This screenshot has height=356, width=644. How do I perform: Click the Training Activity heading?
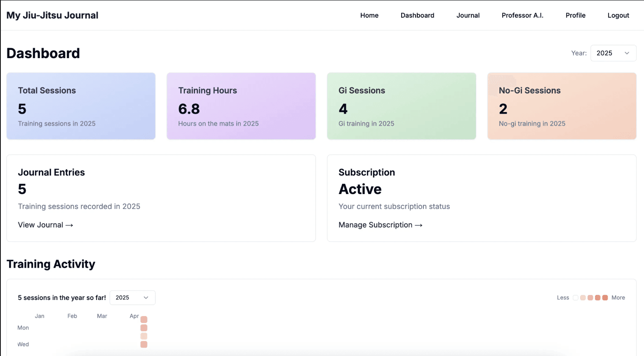pyautogui.click(x=51, y=264)
